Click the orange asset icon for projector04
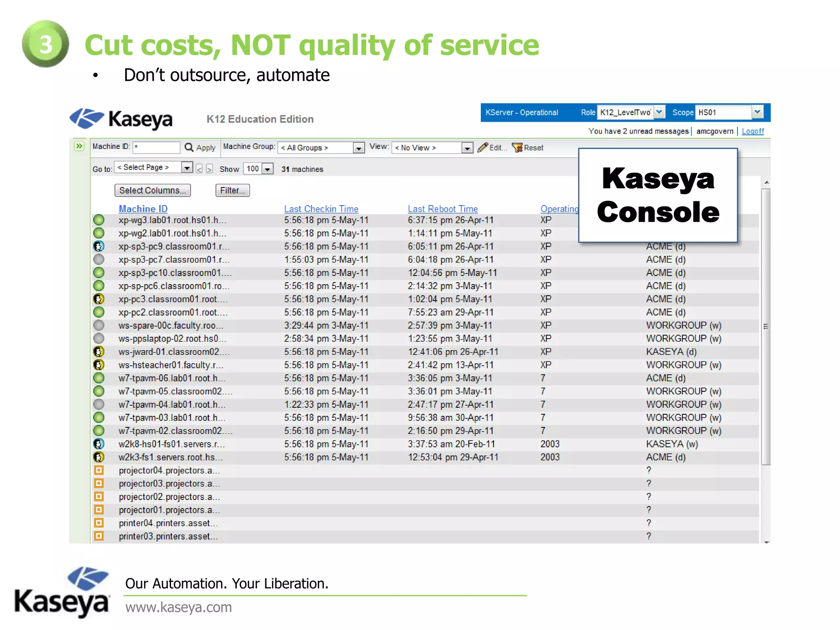This screenshot has width=840, height=630. (x=99, y=470)
